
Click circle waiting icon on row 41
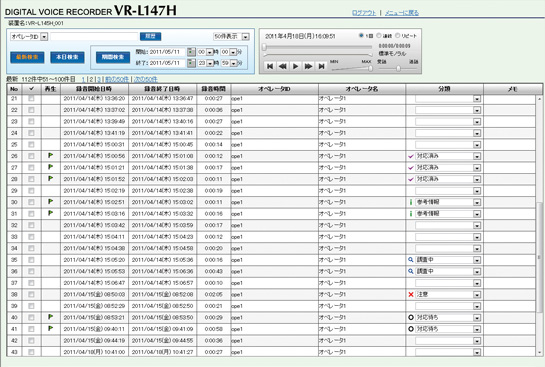(411, 329)
